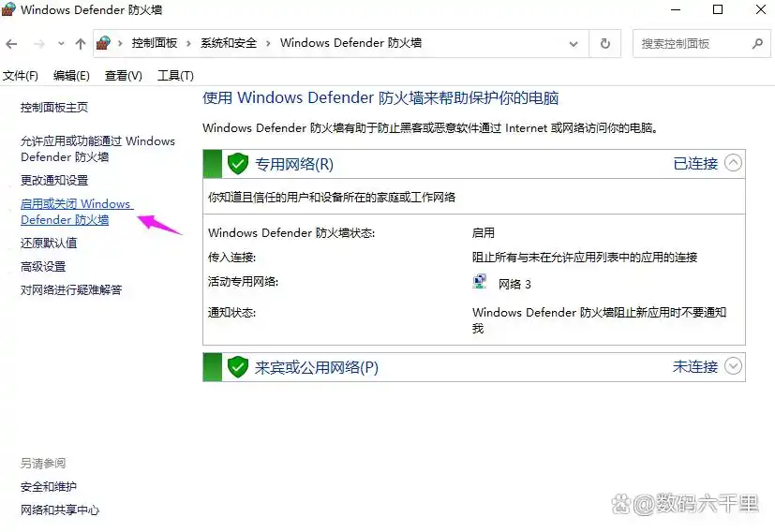
Task: Open 更改通知设置 link
Action: 53,180
